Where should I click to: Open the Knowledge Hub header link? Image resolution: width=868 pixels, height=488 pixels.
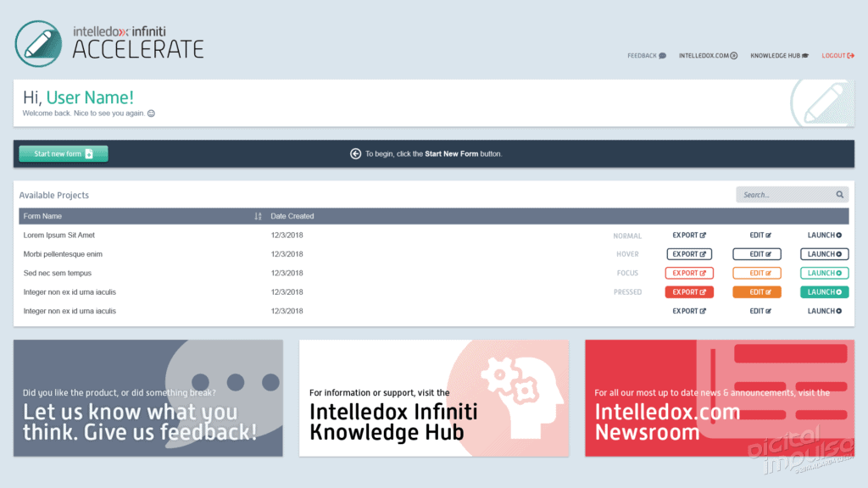click(x=780, y=56)
